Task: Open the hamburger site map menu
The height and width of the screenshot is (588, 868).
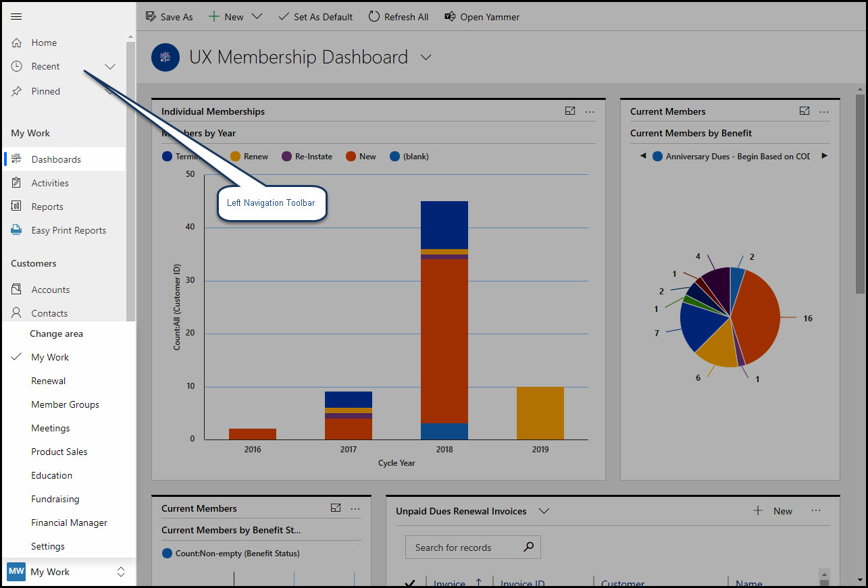Action: [16, 16]
